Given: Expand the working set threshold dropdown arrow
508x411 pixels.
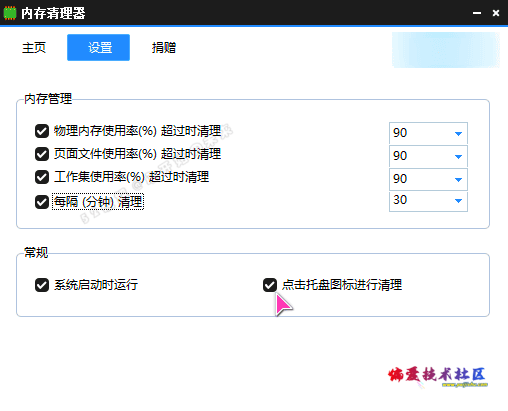Looking at the screenshot, I should coord(458,180).
